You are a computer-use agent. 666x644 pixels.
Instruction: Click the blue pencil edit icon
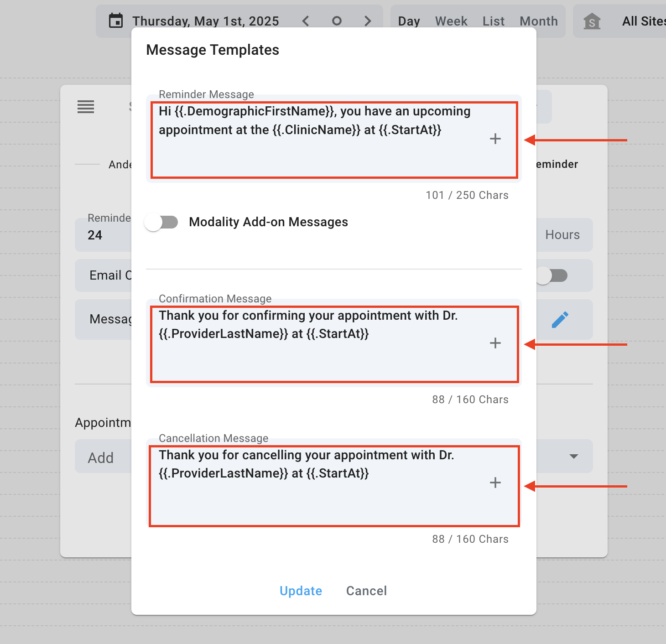(x=560, y=320)
